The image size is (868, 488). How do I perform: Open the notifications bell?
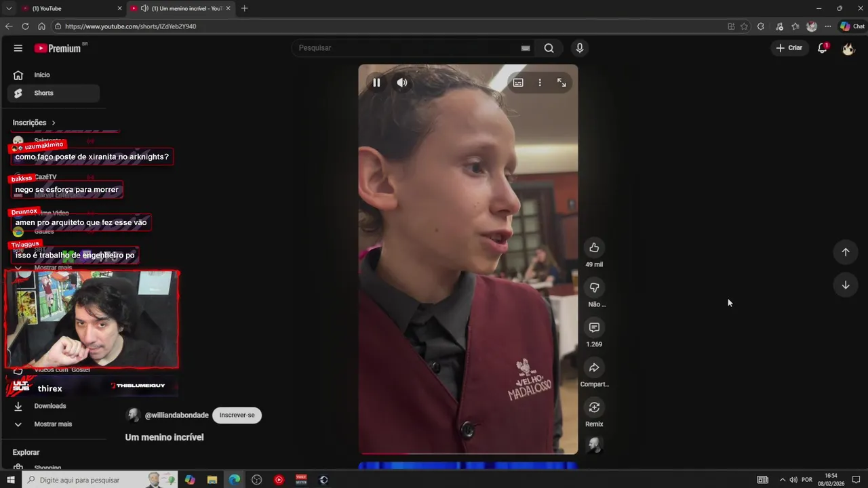[x=823, y=48]
